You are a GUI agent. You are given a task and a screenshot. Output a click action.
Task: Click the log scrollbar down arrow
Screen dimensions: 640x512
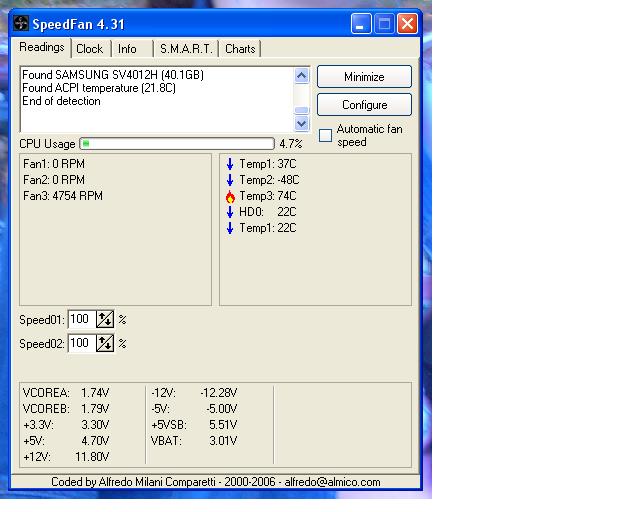point(302,123)
